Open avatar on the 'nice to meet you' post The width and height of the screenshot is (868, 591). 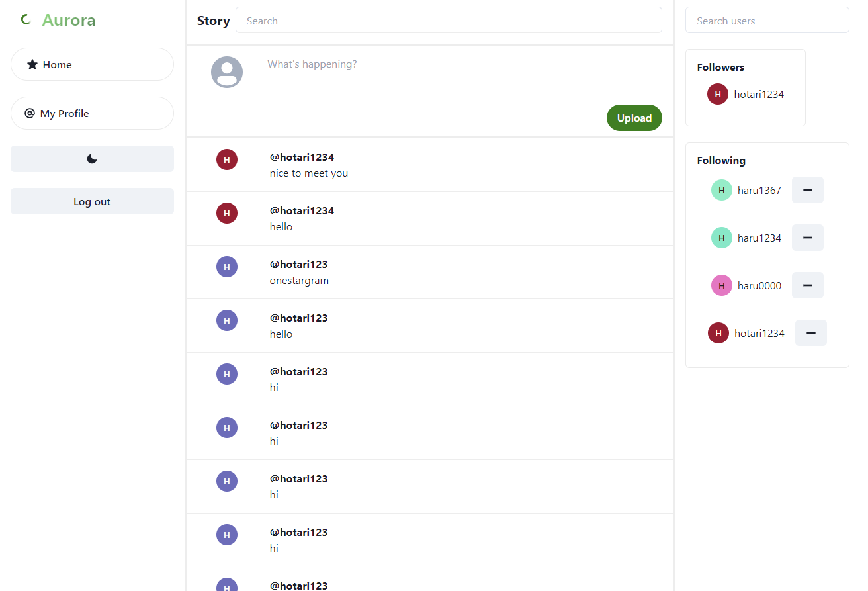(x=227, y=159)
